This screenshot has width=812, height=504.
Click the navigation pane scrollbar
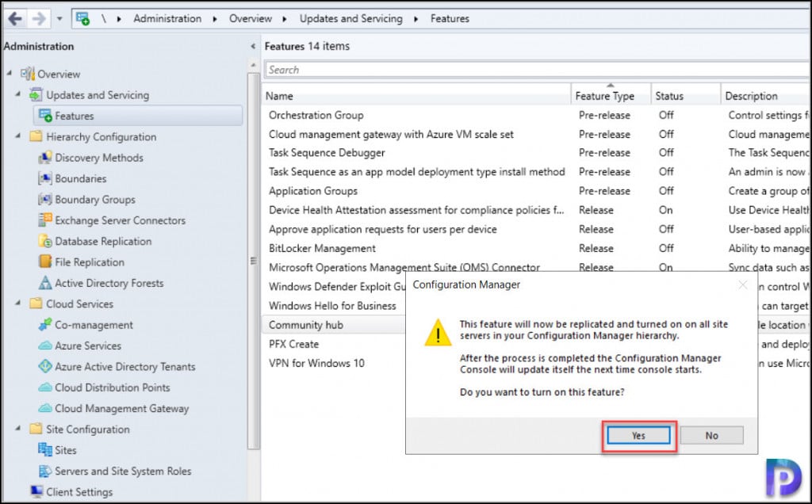(253, 262)
